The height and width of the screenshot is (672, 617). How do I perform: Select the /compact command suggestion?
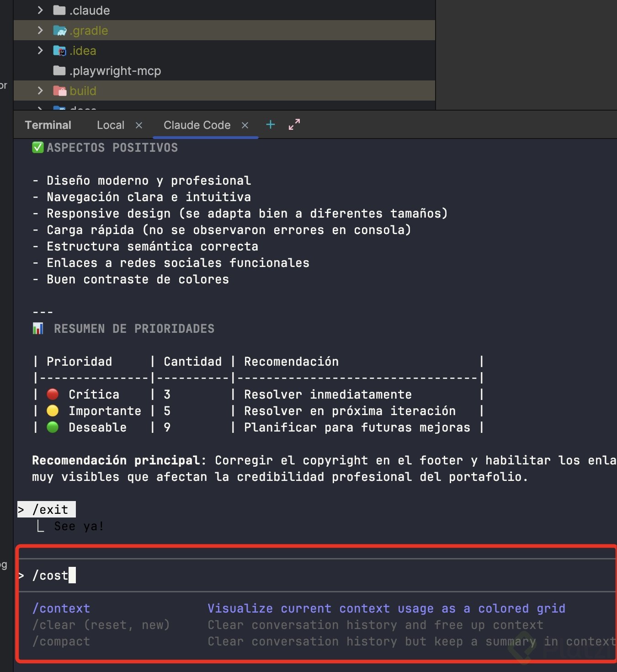(61, 641)
